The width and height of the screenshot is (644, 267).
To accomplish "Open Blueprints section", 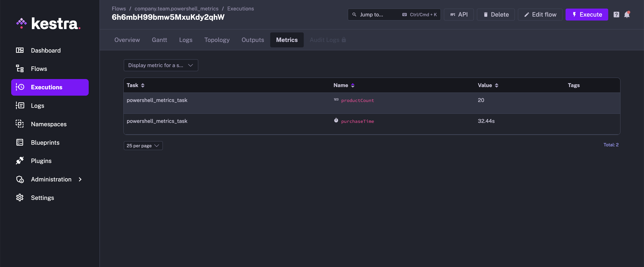I will [45, 142].
